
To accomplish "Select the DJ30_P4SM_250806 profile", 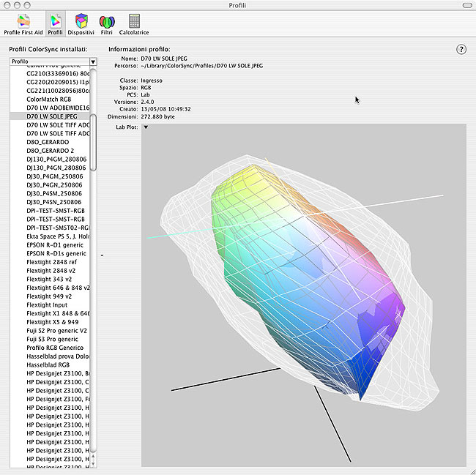I will pos(50,193).
